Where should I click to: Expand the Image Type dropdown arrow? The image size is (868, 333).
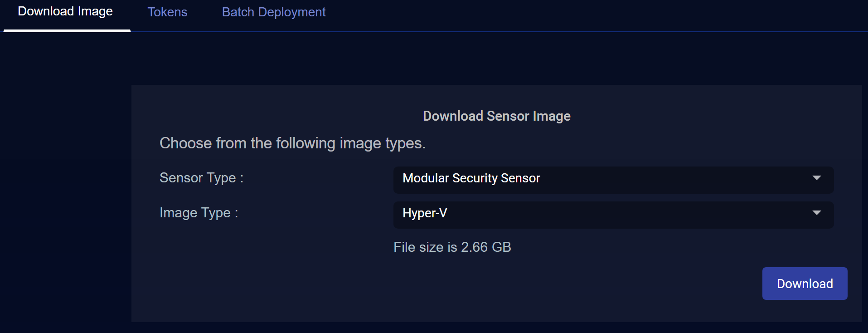pyautogui.click(x=817, y=213)
